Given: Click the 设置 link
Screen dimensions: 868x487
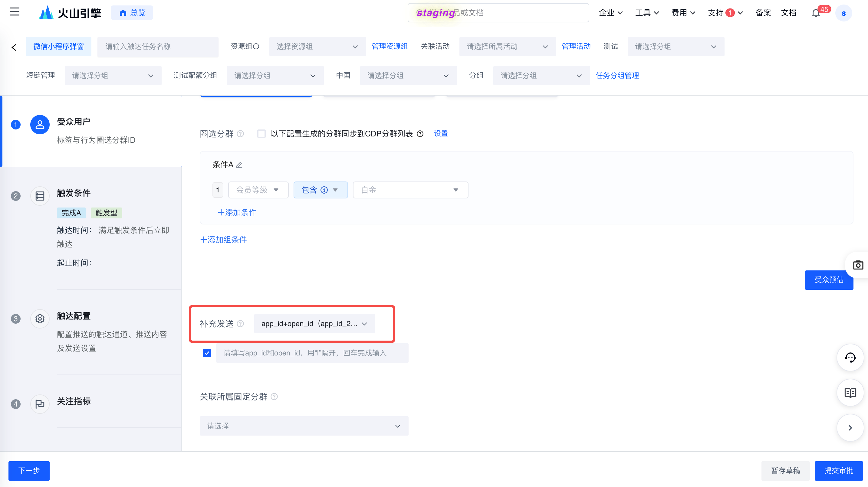Looking at the screenshot, I should [440, 134].
